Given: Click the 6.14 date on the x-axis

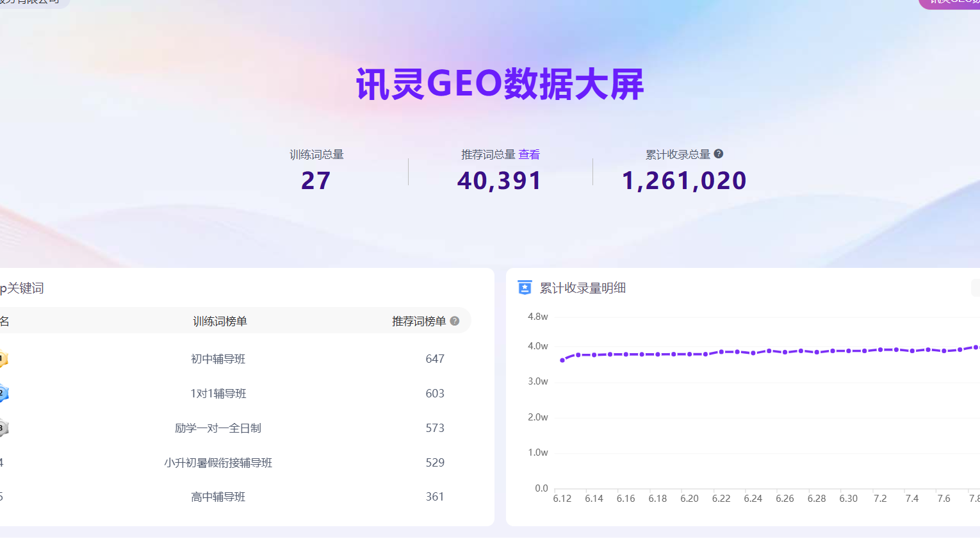Looking at the screenshot, I should (594, 499).
